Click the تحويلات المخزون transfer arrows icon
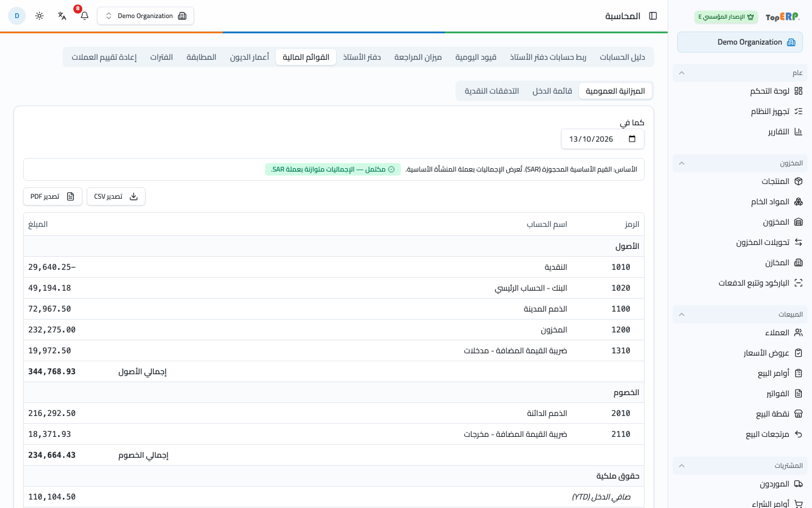This screenshot has width=812, height=508. (x=798, y=242)
